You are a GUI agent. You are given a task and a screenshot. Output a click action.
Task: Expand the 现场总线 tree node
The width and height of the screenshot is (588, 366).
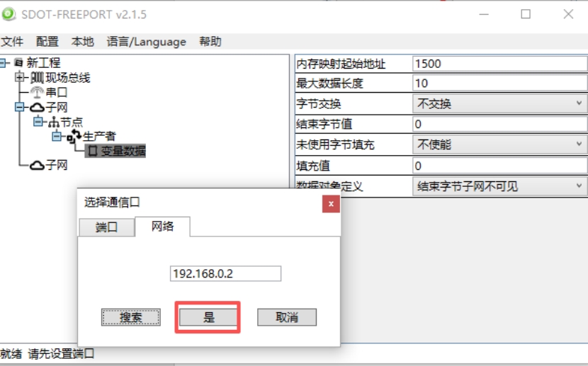coord(20,78)
